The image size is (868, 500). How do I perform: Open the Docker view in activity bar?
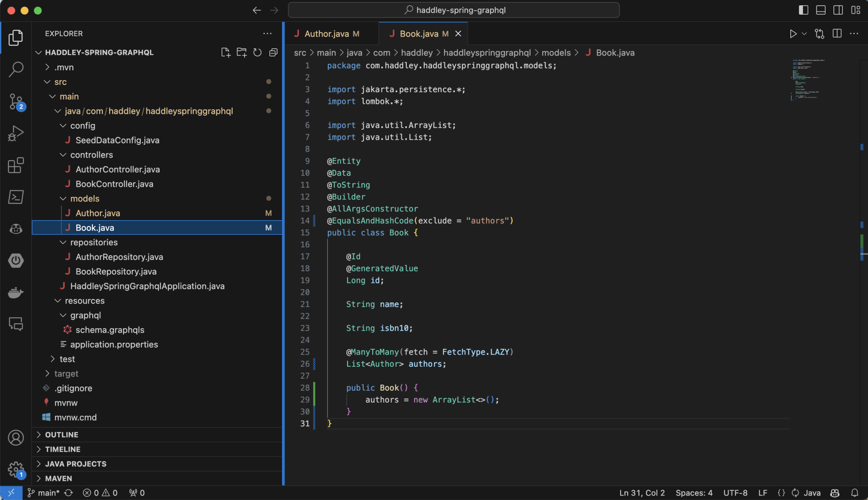(16, 292)
